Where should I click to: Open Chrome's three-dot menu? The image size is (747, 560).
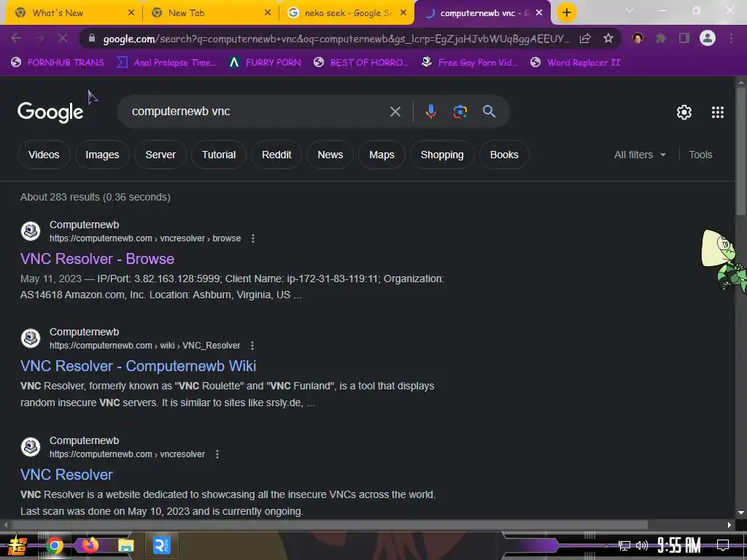(x=731, y=38)
